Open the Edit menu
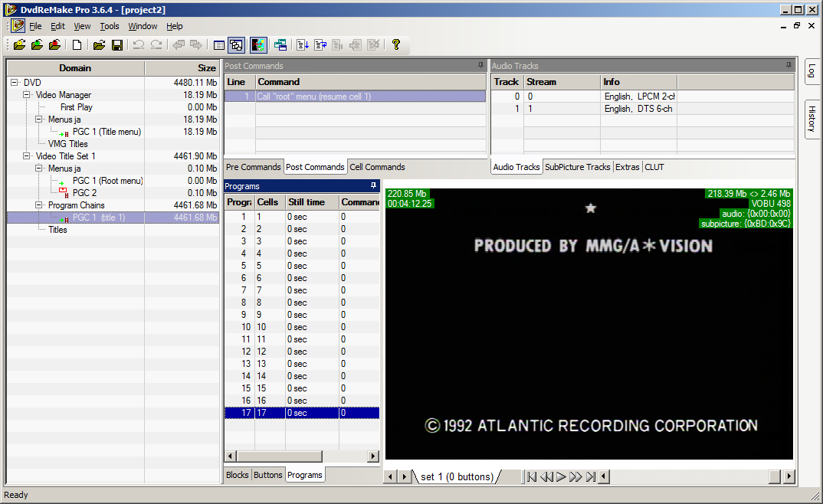The width and height of the screenshot is (823, 504). (57, 26)
